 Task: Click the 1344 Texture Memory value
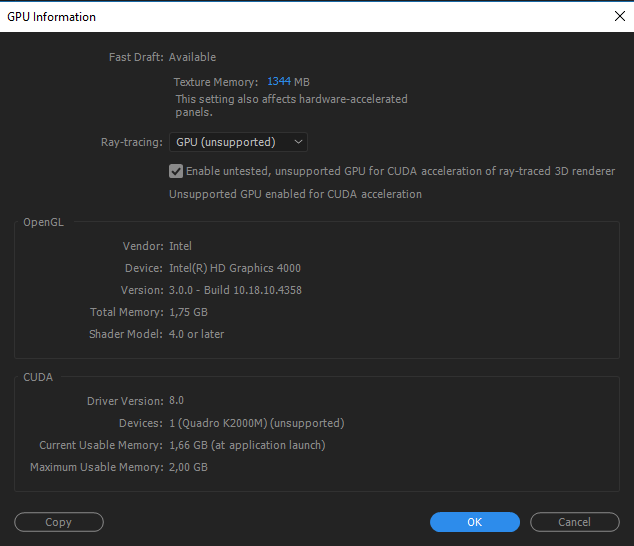[x=279, y=81]
